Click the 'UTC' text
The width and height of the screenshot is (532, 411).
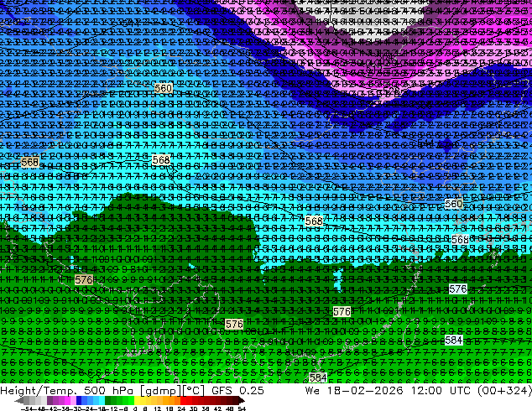click(460, 391)
